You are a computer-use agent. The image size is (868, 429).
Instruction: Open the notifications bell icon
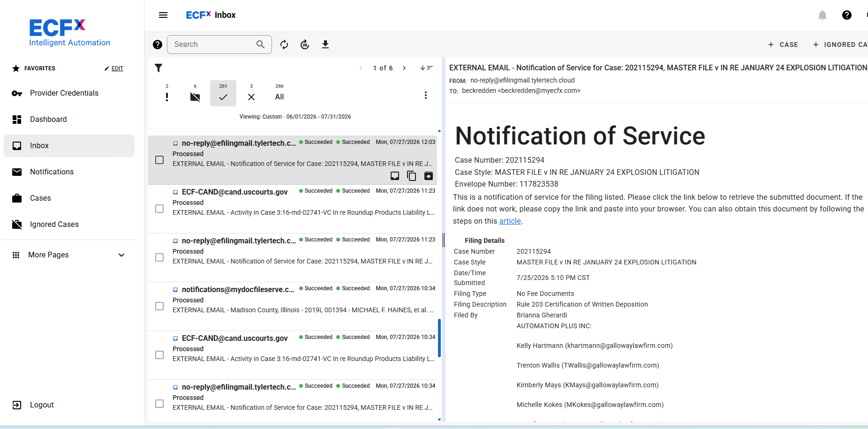click(x=823, y=15)
